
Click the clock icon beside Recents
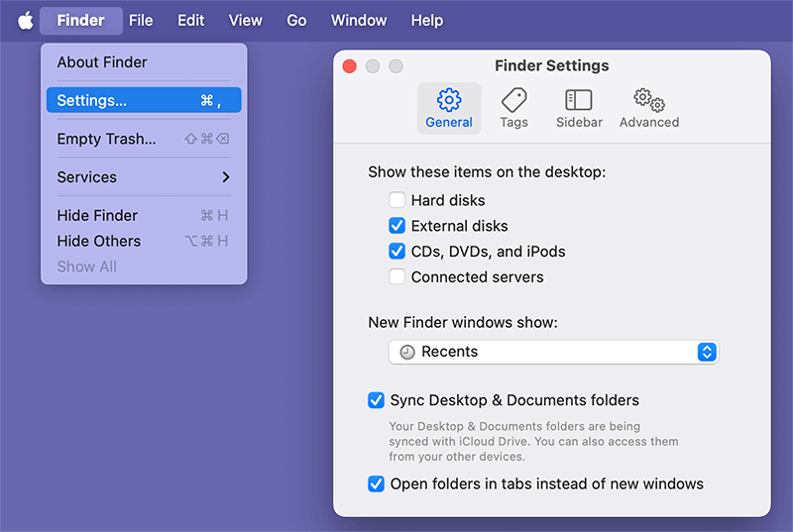(407, 352)
